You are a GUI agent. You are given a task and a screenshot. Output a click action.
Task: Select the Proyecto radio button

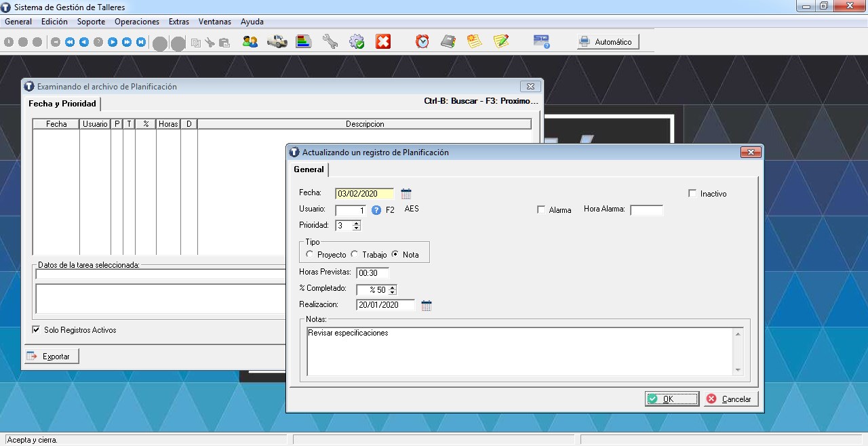(310, 255)
